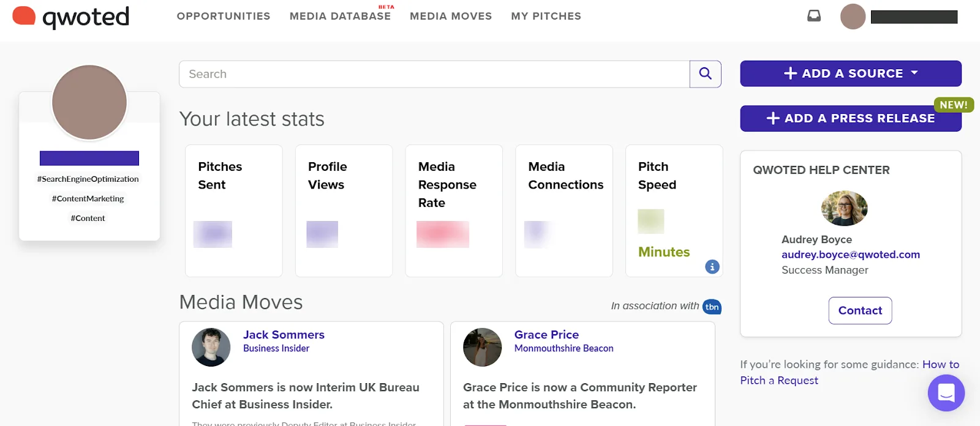Image resolution: width=980 pixels, height=426 pixels.
Task: Click the blue name bar on profile card
Action: [x=89, y=158]
